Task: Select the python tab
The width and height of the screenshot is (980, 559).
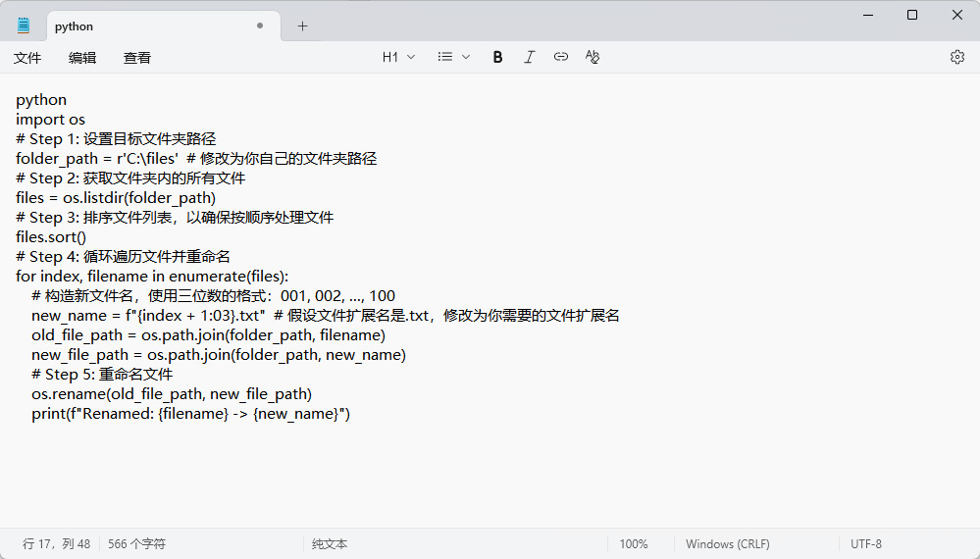Action: tap(163, 26)
